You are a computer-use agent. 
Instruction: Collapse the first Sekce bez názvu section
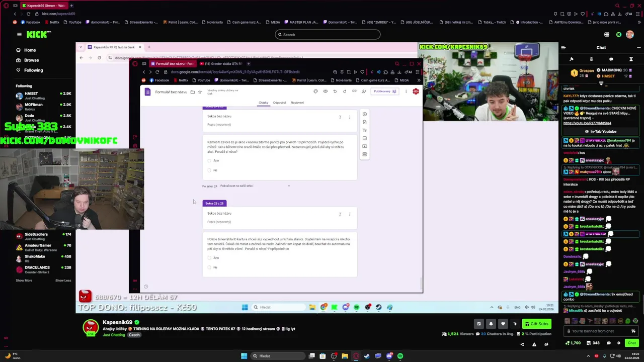tap(340, 117)
